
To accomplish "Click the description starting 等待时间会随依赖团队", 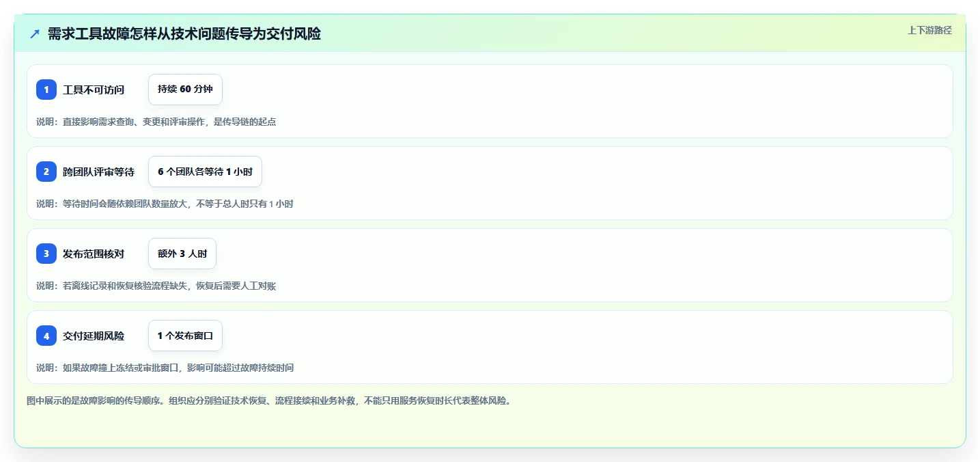I will tap(165, 204).
